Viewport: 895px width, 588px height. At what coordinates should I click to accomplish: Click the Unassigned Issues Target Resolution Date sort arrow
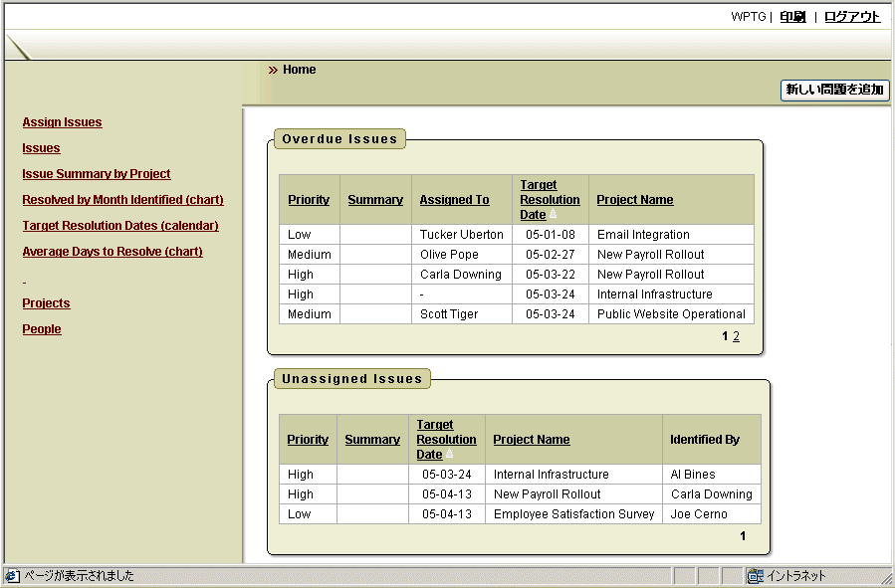(x=449, y=454)
